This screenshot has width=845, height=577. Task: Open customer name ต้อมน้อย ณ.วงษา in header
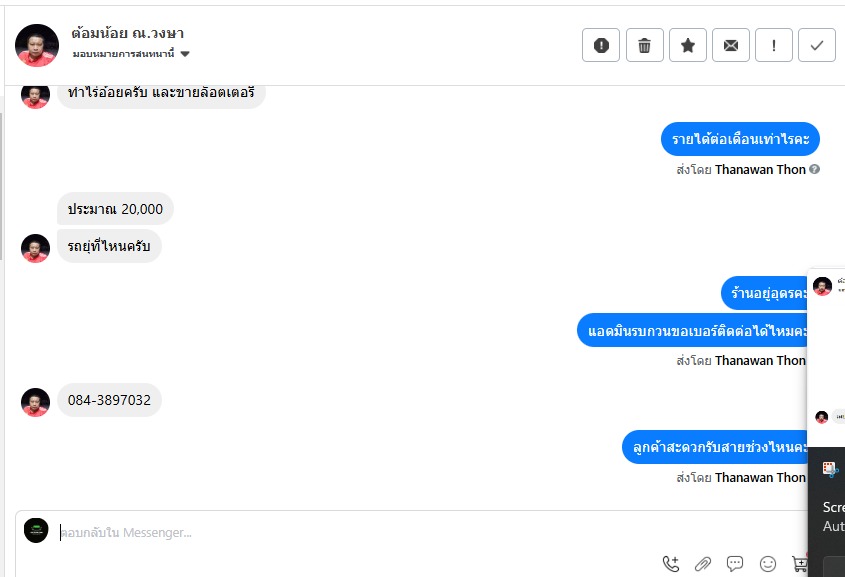(128, 33)
